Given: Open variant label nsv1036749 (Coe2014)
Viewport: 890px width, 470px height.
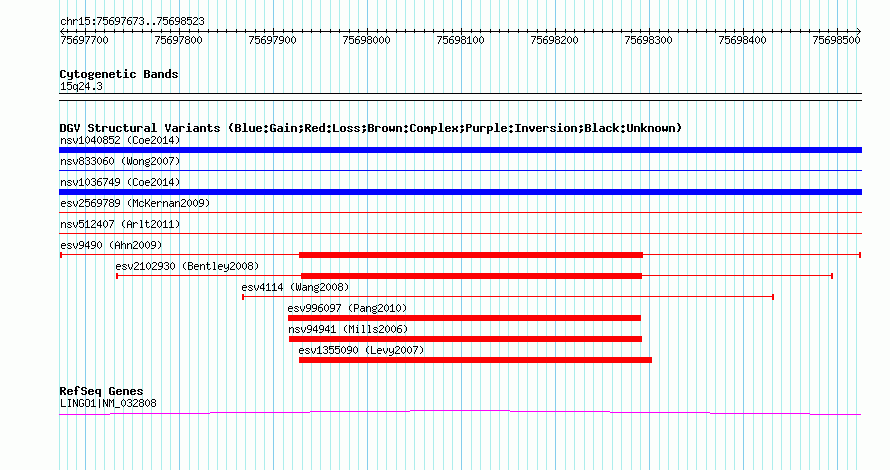Looking at the screenshot, I should (120, 182).
